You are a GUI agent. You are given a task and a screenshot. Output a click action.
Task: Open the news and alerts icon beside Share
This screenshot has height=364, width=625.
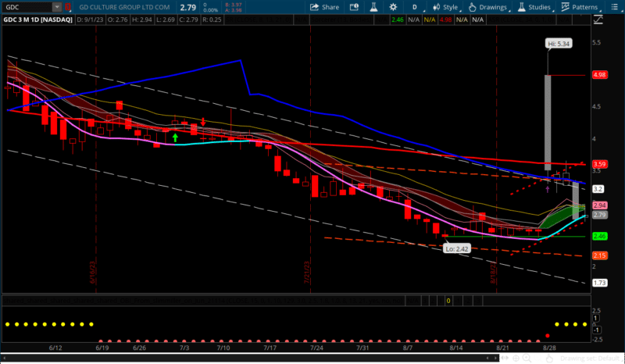[x=354, y=7]
